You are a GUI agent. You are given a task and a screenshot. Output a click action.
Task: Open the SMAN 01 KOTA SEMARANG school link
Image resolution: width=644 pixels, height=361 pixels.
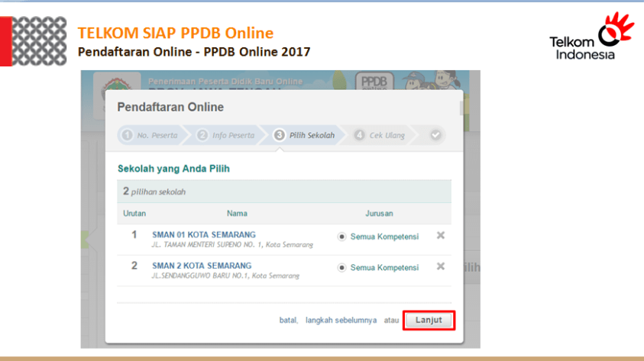(204, 234)
